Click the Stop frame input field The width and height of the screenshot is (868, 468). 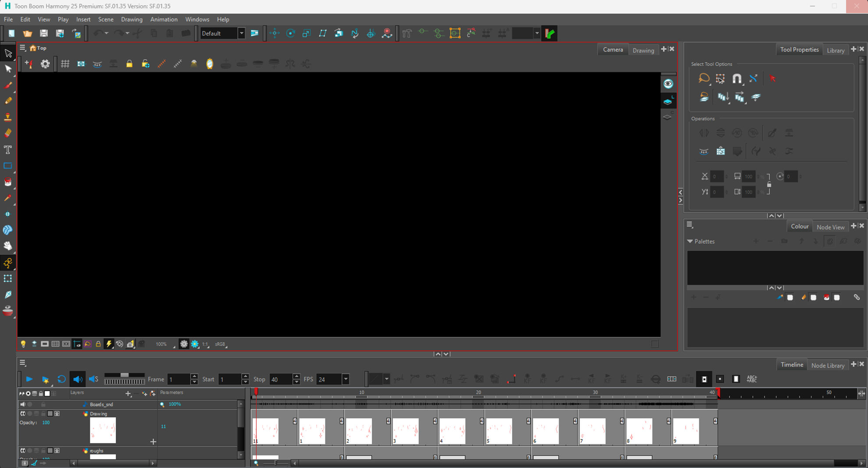(280, 379)
